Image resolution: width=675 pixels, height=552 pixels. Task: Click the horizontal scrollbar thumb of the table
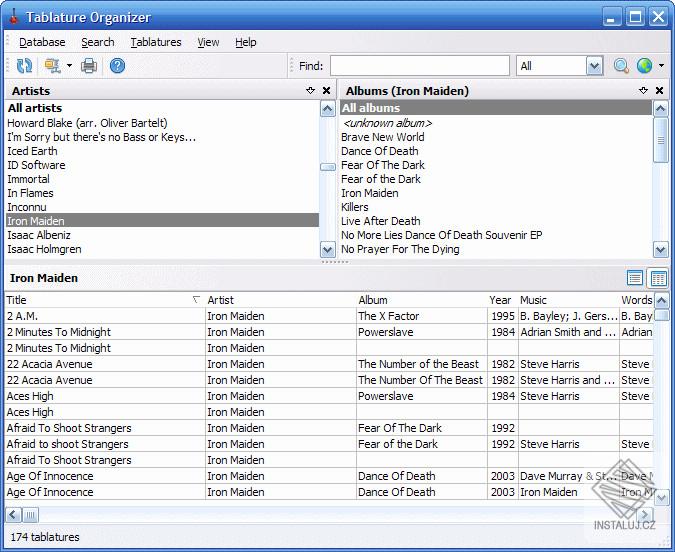[30, 515]
